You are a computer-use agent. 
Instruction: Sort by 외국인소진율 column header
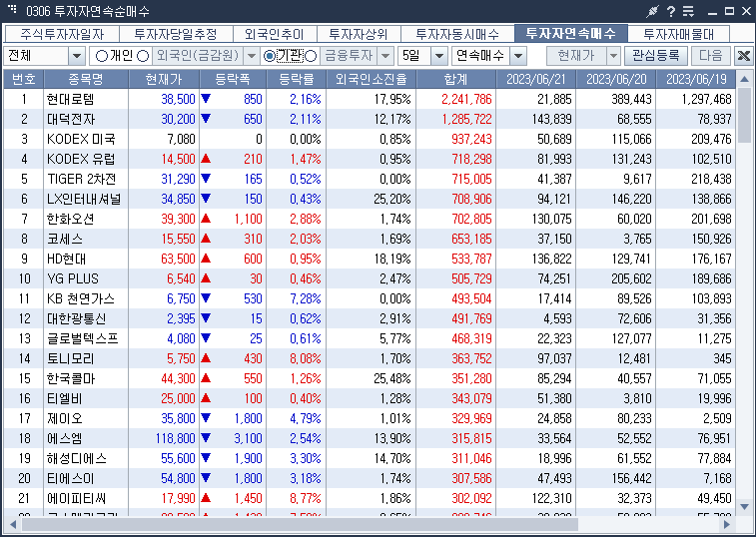pos(372,79)
